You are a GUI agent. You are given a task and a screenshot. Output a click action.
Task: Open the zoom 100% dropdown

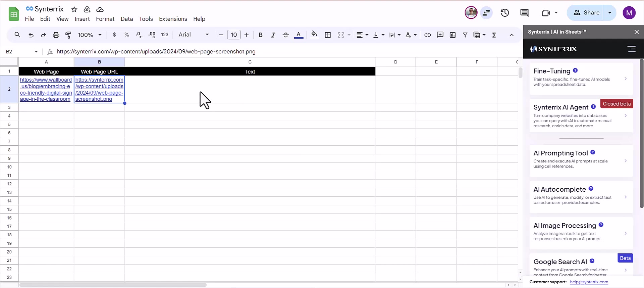(x=90, y=35)
